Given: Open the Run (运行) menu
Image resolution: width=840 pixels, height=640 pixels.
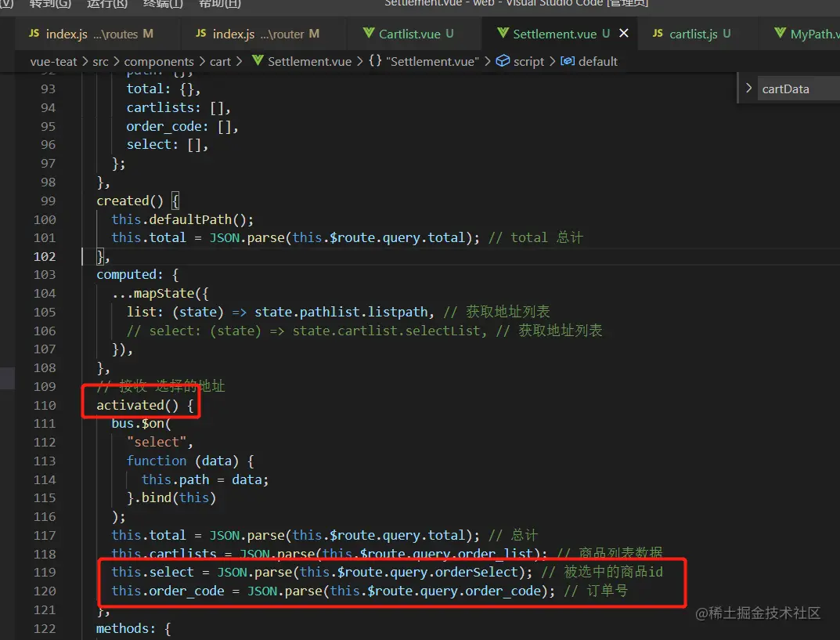Looking at the screenshot, I should [107, 4].
